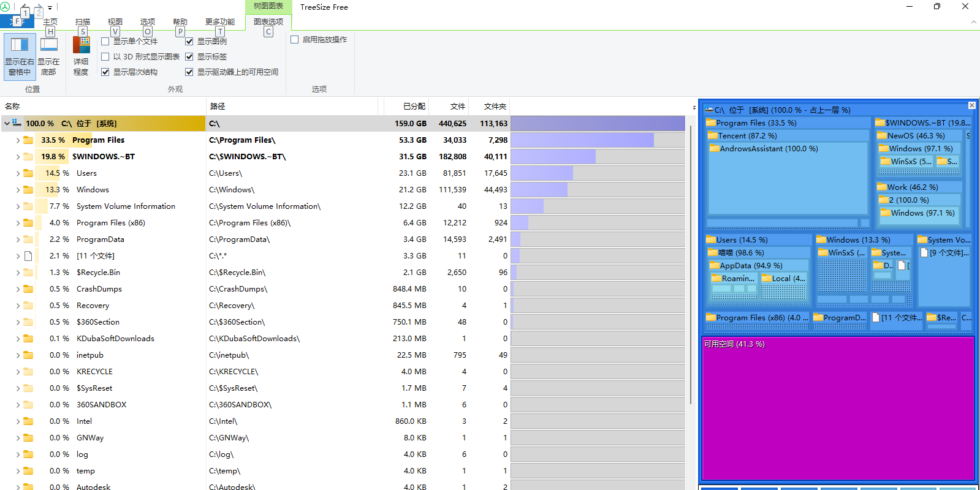The width and height of the screenshot is (980, 490).
Task: Switch to the Scan (扫描) ribbon tab
Action: 83,22
